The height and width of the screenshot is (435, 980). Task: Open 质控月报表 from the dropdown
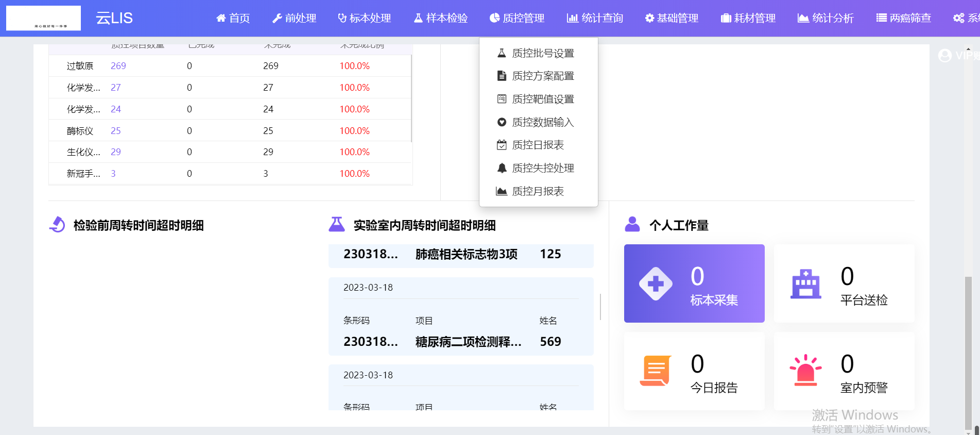pyautogui.click(x=539, y=191)
